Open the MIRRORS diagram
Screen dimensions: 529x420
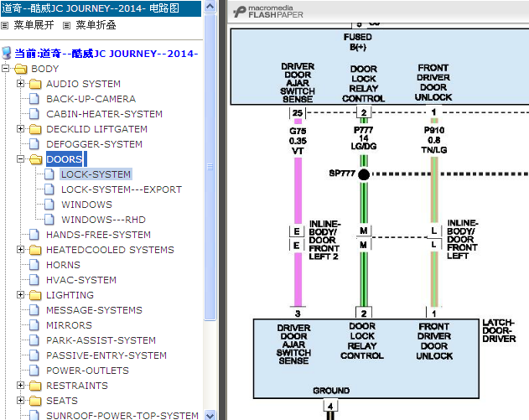(69, 325)
